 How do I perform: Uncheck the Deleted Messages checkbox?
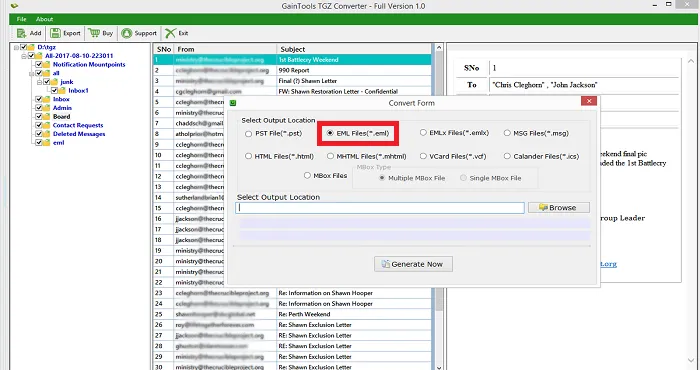[x=39, y=134]
